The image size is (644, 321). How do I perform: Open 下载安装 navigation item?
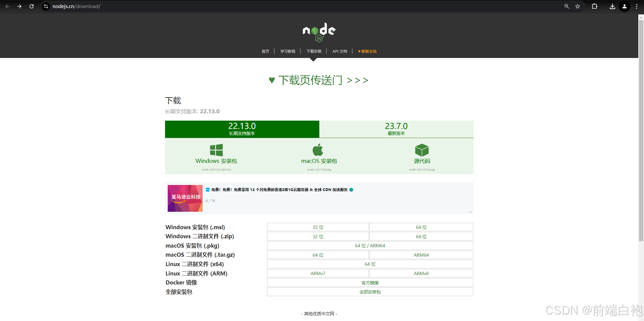tap(314, 51)
